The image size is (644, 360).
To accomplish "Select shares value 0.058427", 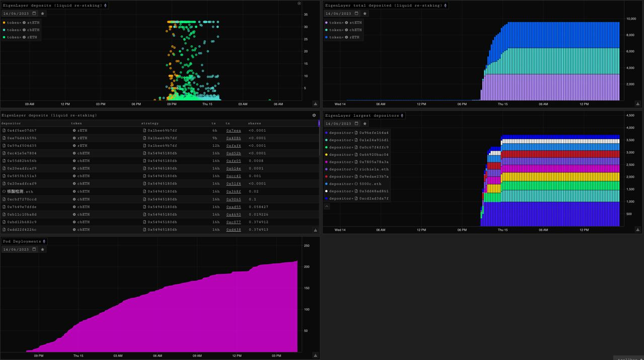I will [x=259, y=207].
